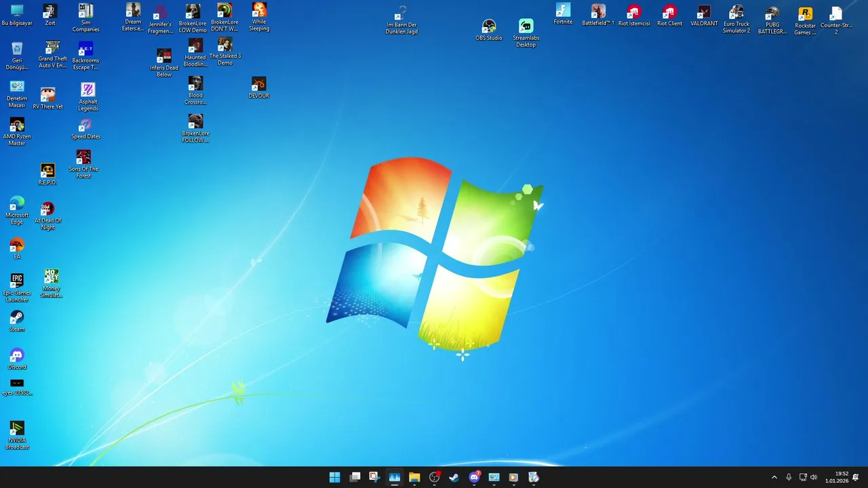Select the Rockstar Games Launcher shortcut

(x=805, y=21)
